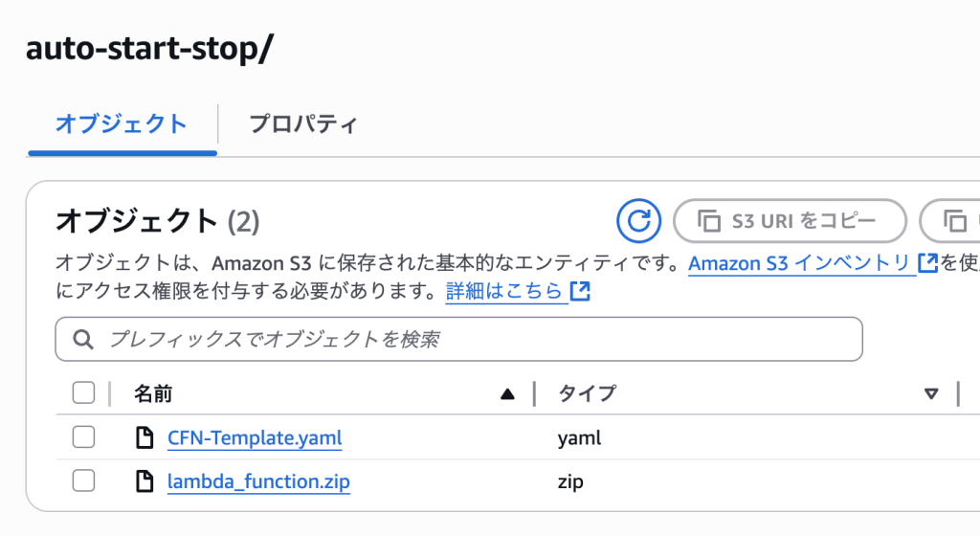Open the CFN-Template.yaml object link
Image resolution: width=980 pixels, height=536 pixels.
point(254,438)
